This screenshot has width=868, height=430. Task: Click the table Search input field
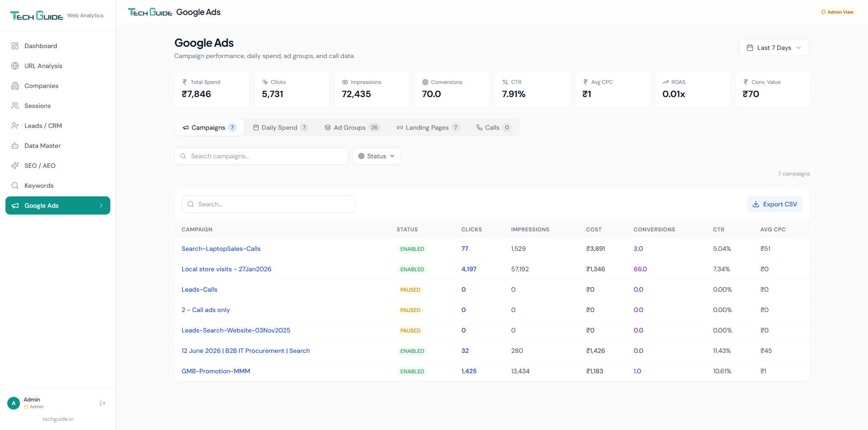(x=269, y=204)
